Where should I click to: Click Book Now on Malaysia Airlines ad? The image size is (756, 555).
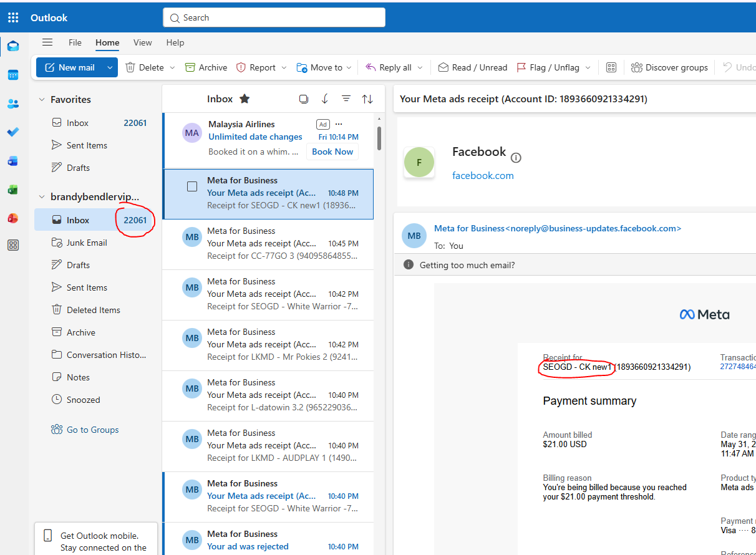[x=332, y=152]
